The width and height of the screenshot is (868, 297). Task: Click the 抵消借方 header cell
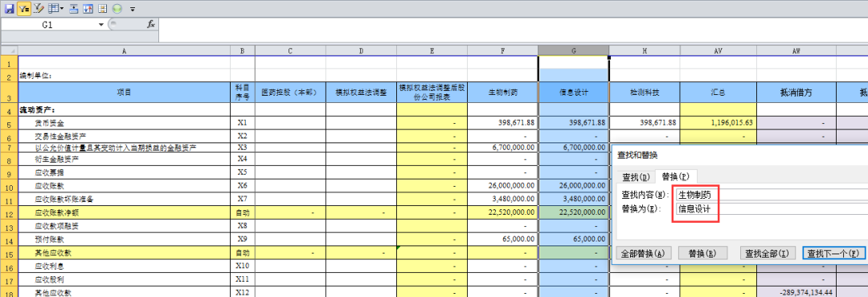click(x=796, y=93)
